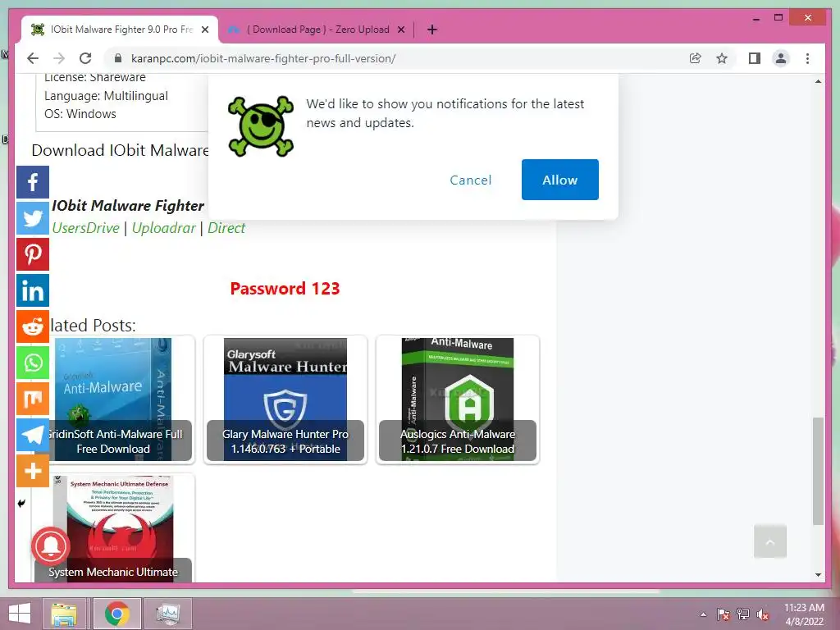Image resolution: width=840 pixels, height=630 pixels.
Task: Open the UsersDrive download link
Action: point(85,228)
